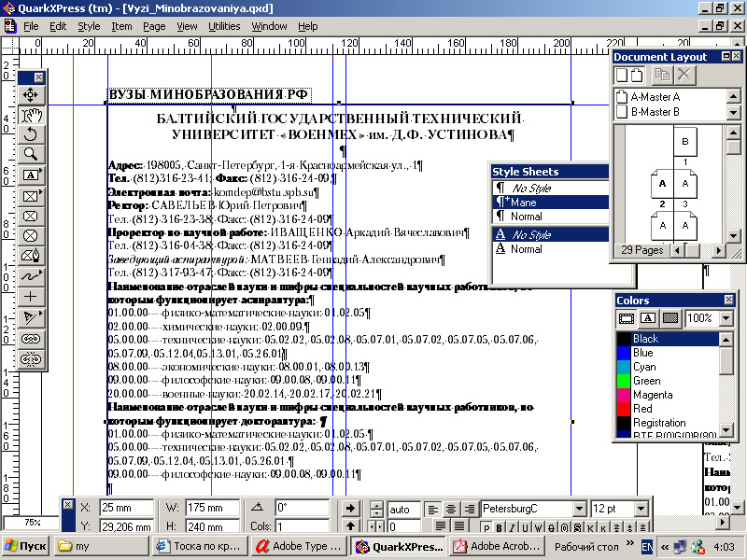Click the Delete page X icon in Document Layout

pyautogui.click(x=684, y=75)
